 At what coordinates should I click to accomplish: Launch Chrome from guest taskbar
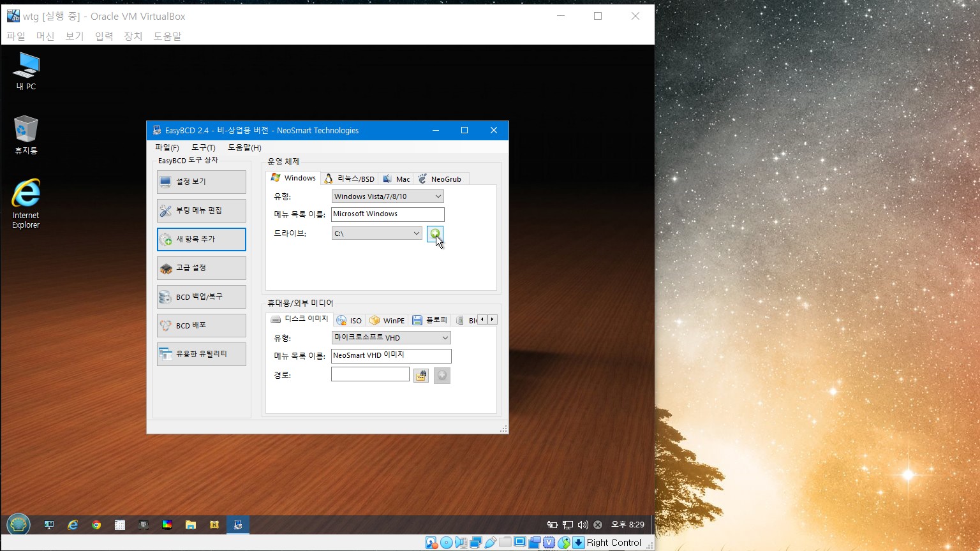(96, 525)
